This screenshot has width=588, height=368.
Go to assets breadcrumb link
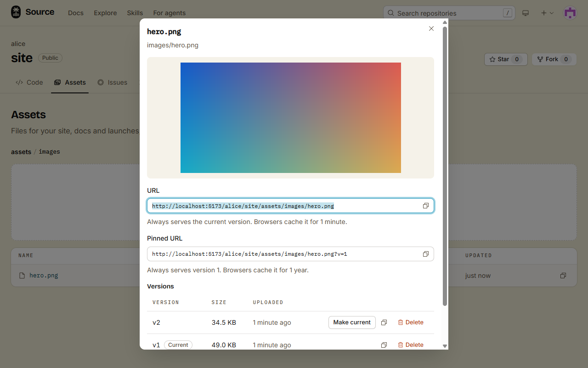[x=21, y=152]
